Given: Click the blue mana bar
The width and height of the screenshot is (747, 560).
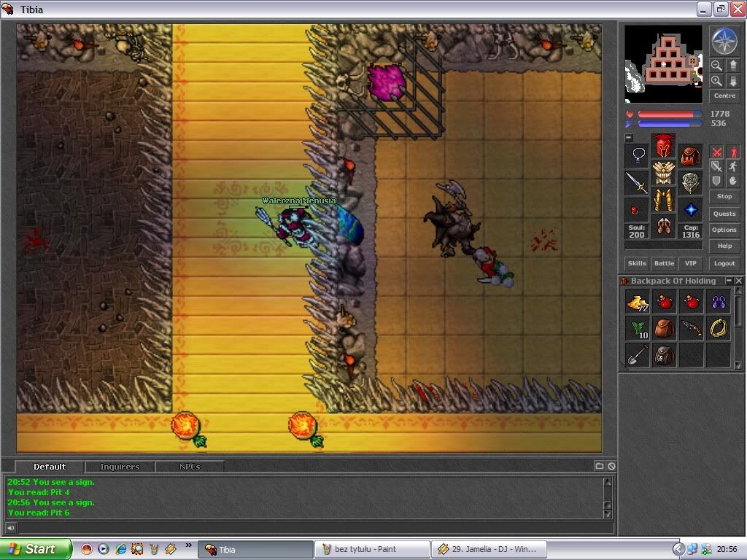Looking at the screenshot, I should point(670,124).
